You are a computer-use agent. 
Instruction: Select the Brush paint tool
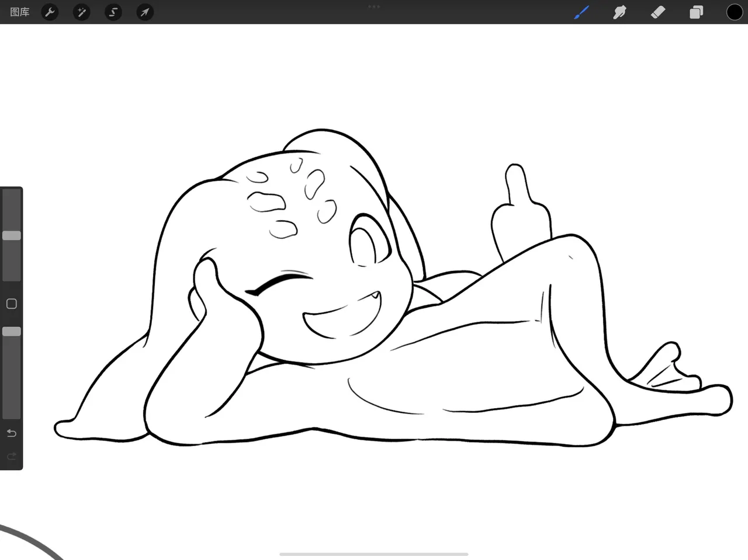click(581, 12)
